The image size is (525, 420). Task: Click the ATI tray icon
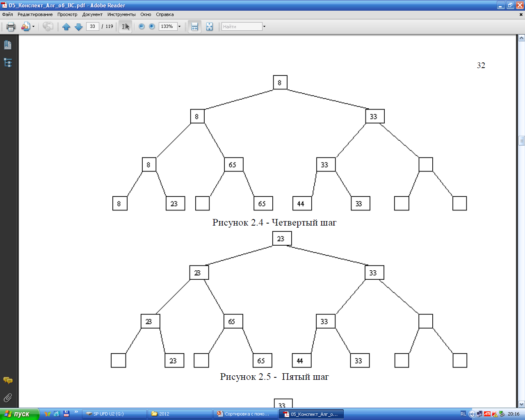click(487, 414)
